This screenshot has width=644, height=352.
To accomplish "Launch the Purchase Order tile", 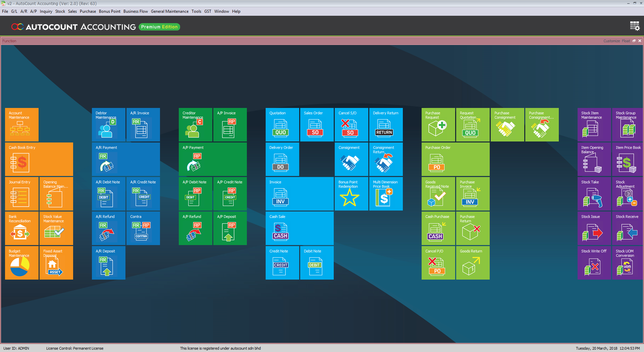I will coord(455,159).
